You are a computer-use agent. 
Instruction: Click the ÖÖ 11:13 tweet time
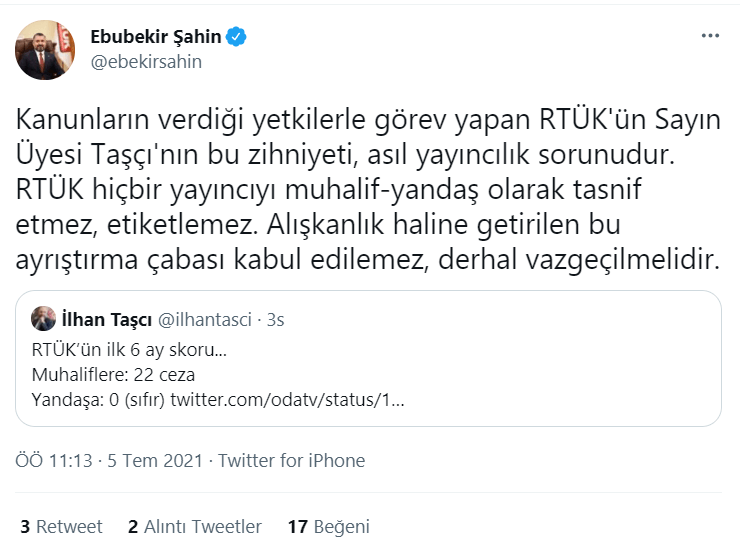[x=54, y=461]
